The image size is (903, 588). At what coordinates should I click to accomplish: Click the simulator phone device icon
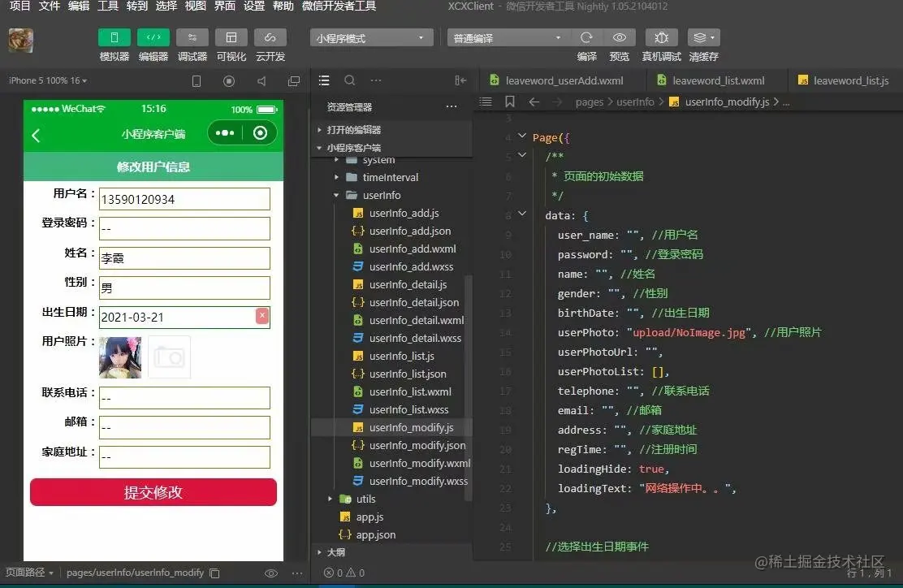click(x=197, y=81)
